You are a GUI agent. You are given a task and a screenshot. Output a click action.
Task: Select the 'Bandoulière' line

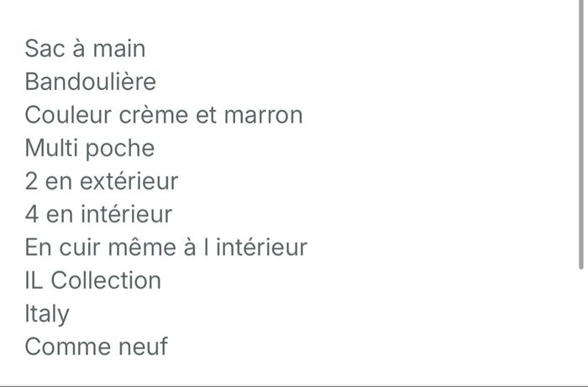[90, 82]
